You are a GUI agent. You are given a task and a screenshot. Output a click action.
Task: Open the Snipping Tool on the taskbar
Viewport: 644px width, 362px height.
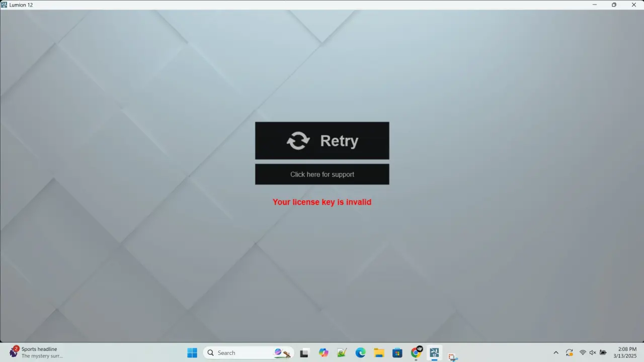[453, 356]
